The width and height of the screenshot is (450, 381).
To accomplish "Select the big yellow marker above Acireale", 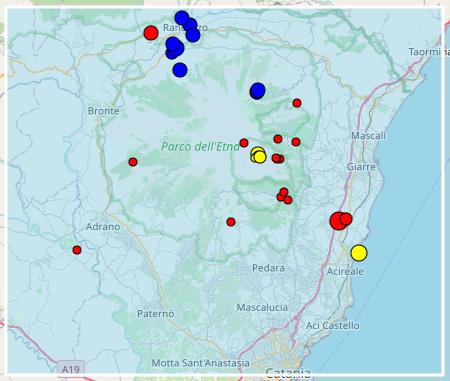I will click(359, 253).
